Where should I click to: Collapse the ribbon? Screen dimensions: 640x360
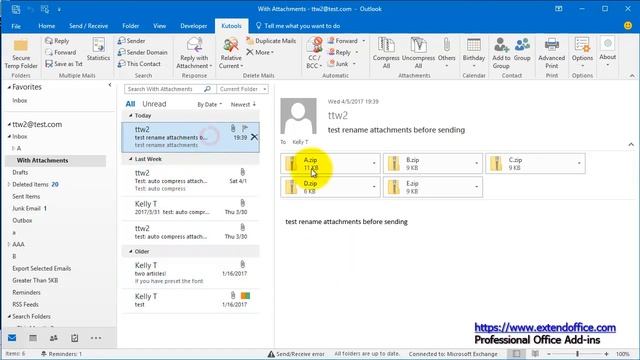(x=632, y=76)
